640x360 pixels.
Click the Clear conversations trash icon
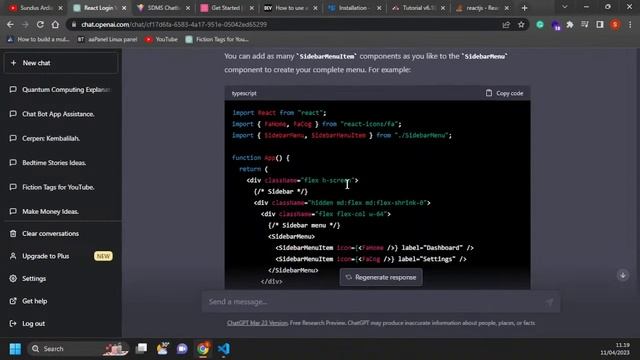pyautogui.click(x=13, y=233)
